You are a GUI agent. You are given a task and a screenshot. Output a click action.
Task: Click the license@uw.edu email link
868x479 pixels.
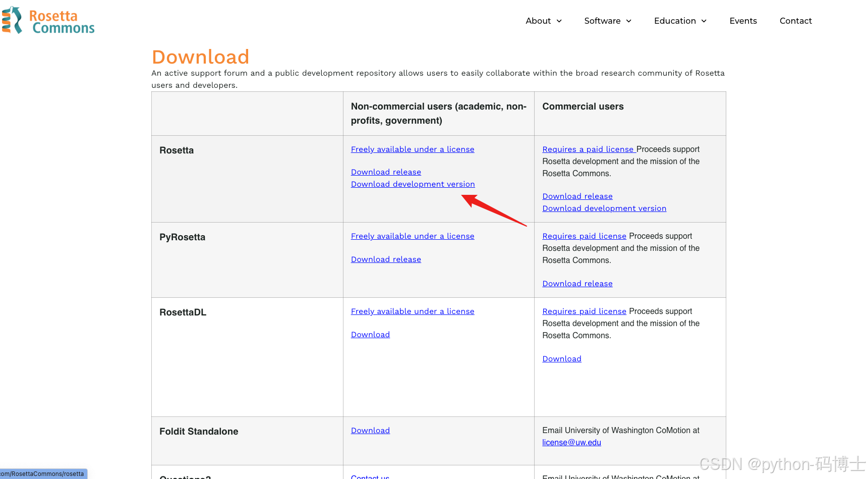tap(571, 443)
